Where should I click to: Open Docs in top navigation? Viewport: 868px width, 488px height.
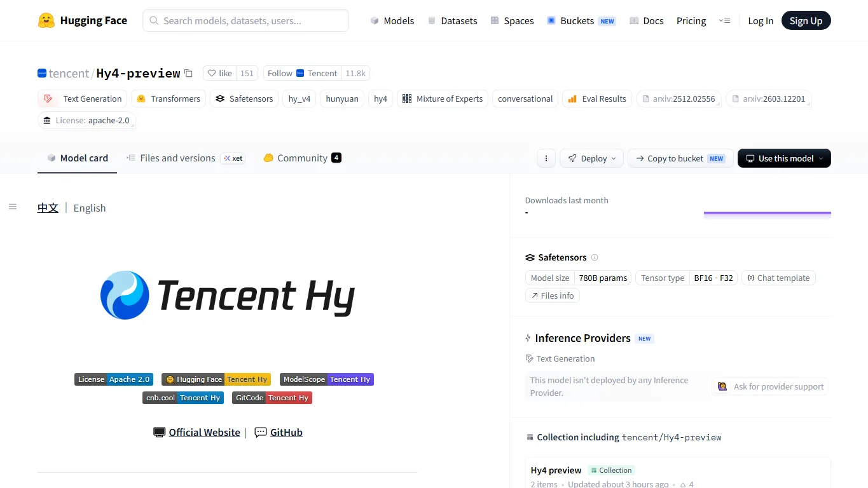click(x=647, y=20)
